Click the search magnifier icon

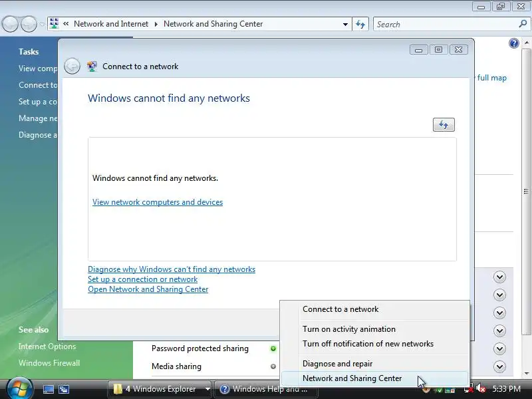coord(523,24)
